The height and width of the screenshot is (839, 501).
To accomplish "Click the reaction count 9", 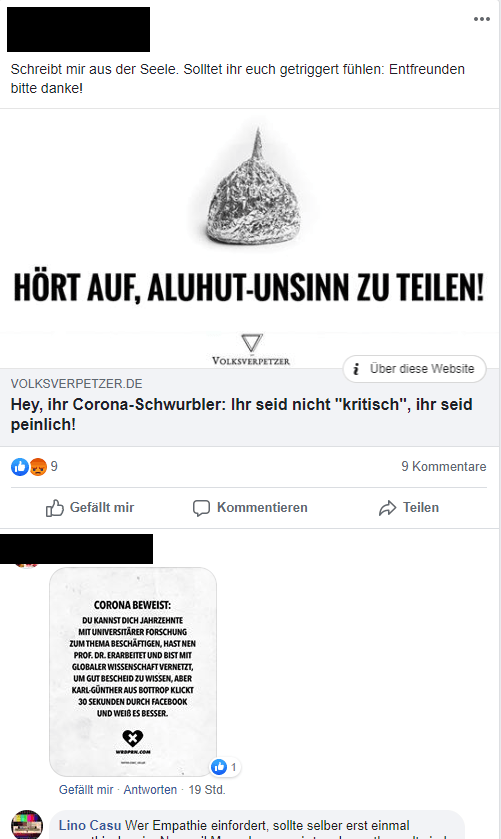I will [54, 467].
